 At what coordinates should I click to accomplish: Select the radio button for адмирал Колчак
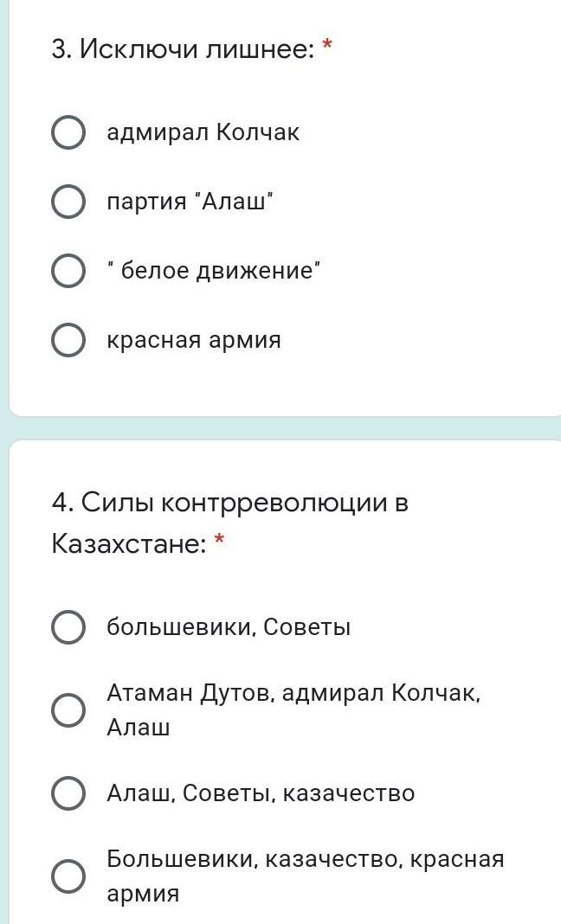point(68,133)
